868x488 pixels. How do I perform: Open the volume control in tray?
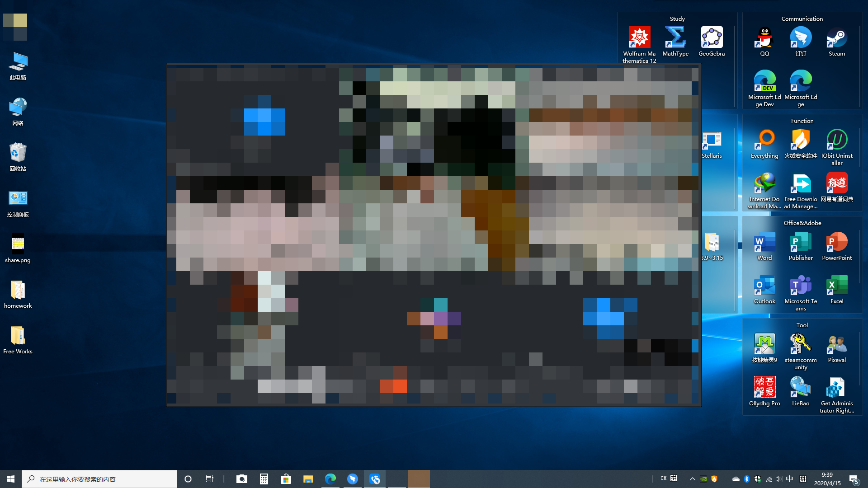[x=778, y=479]
